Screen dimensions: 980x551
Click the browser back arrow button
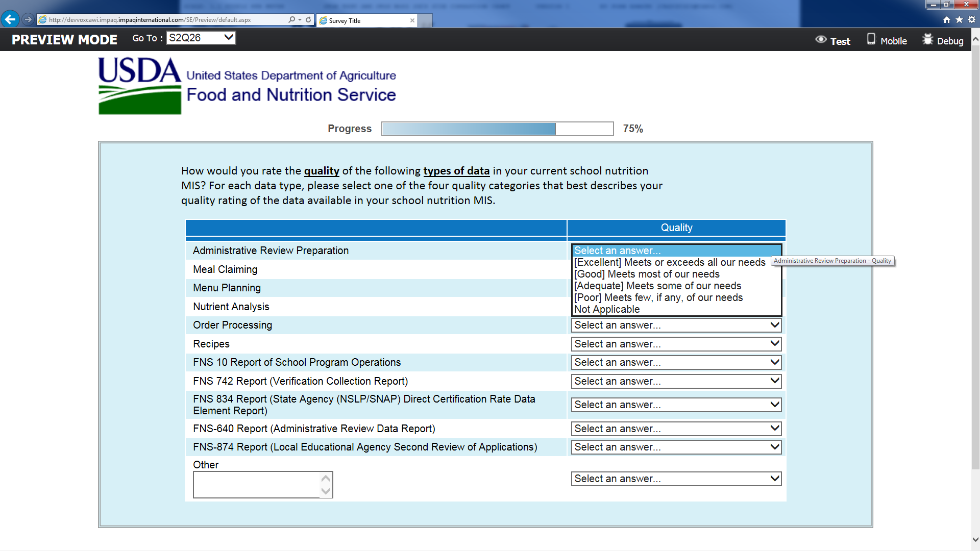coord(10,19)
